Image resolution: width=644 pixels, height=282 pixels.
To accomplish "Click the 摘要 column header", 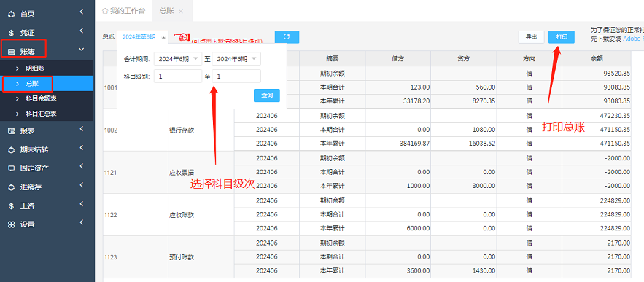I will pyautogui.click(x=333, y=59).
